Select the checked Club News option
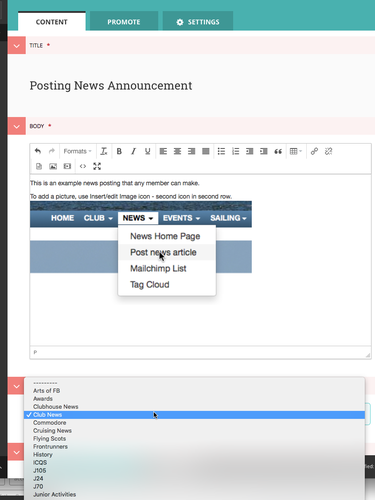The image size is (375, 500). click(x=195, y=415)
